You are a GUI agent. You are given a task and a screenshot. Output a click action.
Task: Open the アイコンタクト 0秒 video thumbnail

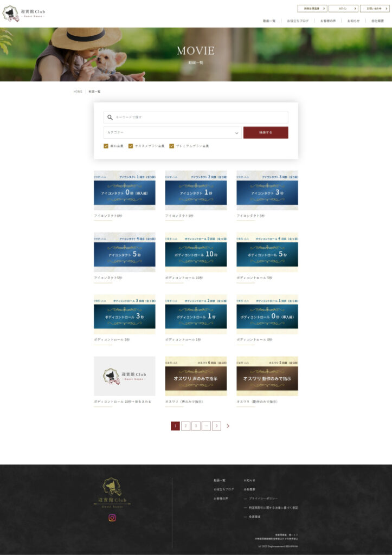tap(125, 191)
